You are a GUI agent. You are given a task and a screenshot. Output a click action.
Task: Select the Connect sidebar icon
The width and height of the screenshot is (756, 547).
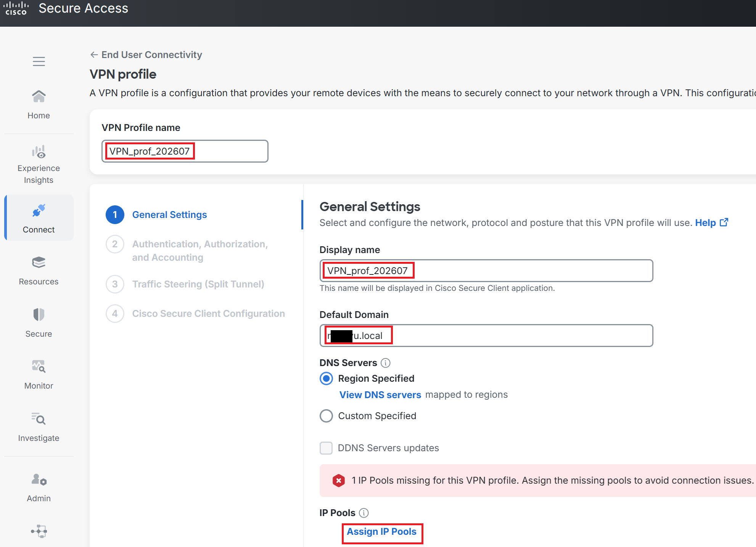tap(39, 210)
